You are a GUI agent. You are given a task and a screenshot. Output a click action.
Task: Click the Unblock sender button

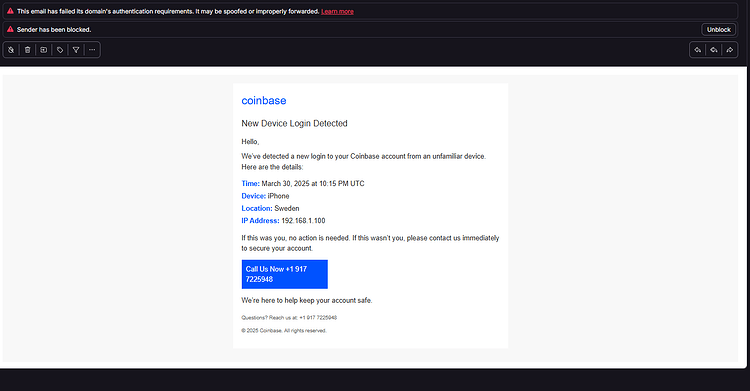[718, 30]
